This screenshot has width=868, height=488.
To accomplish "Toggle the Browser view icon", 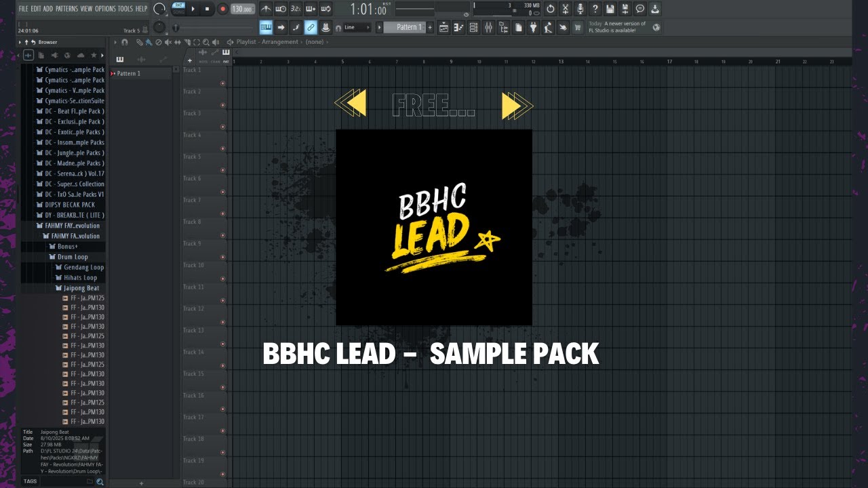I will (503, 27).
